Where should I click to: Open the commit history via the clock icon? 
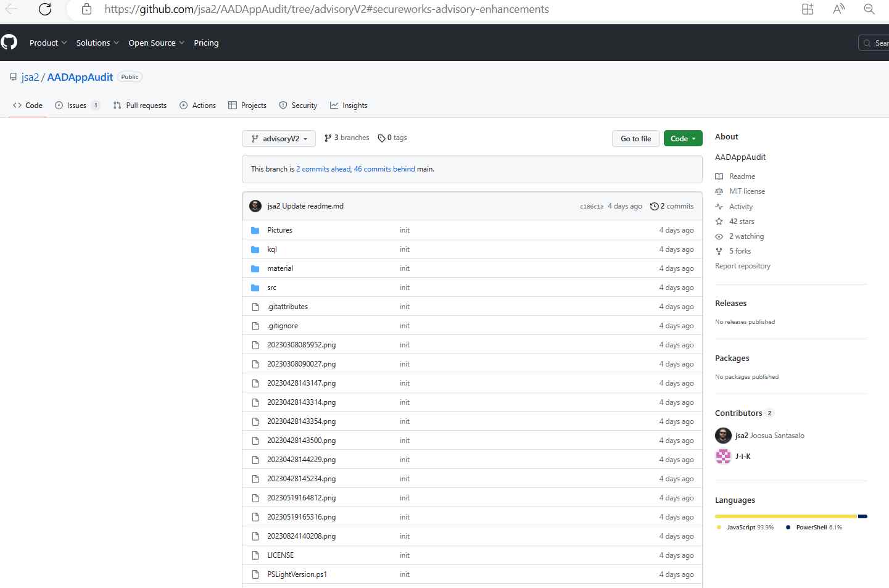pyautogui.click(x=654, y=206)
